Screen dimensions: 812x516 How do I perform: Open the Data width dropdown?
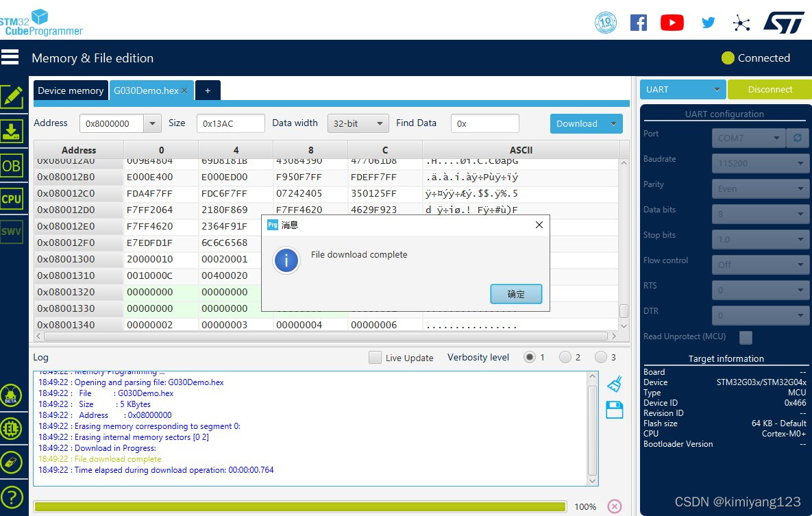(358, 123)
